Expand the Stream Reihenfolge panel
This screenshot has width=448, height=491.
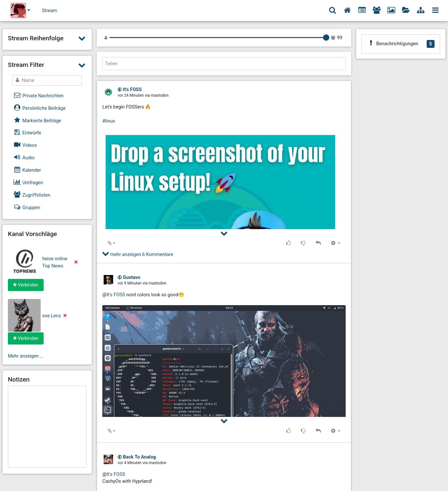coord(82,39)
